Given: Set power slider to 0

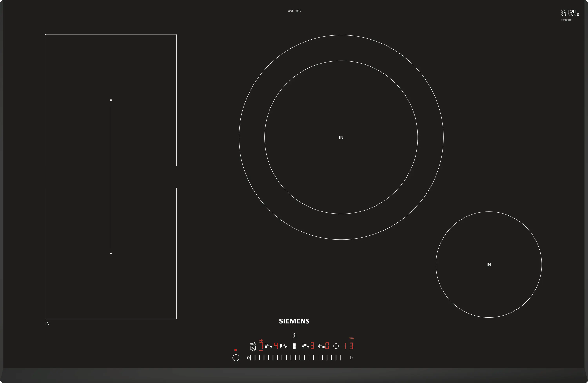Looking at the screenshot, I should click(248, 358).
